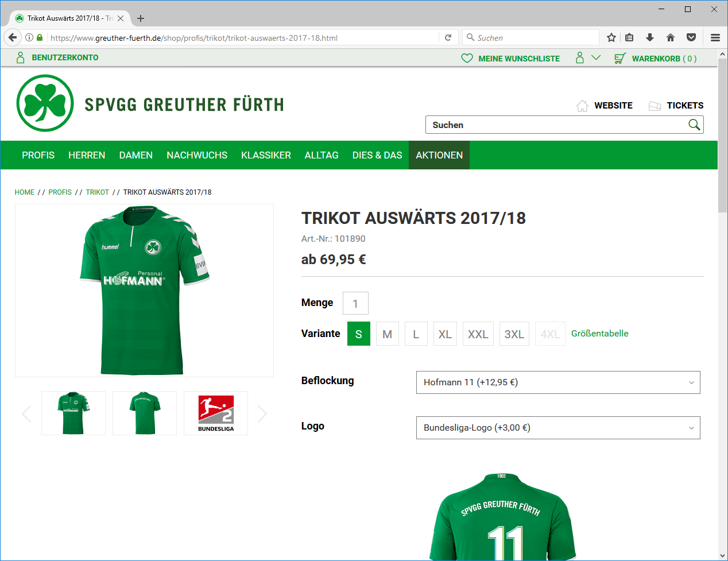Click the Menge quantity field
The height and width of the screenshot is (561, 728).
355,303
